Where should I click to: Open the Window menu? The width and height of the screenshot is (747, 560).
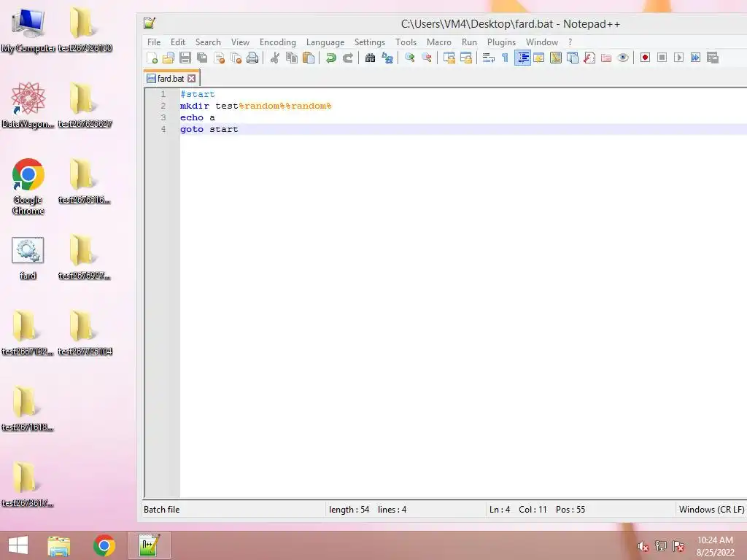click(542, 42)
